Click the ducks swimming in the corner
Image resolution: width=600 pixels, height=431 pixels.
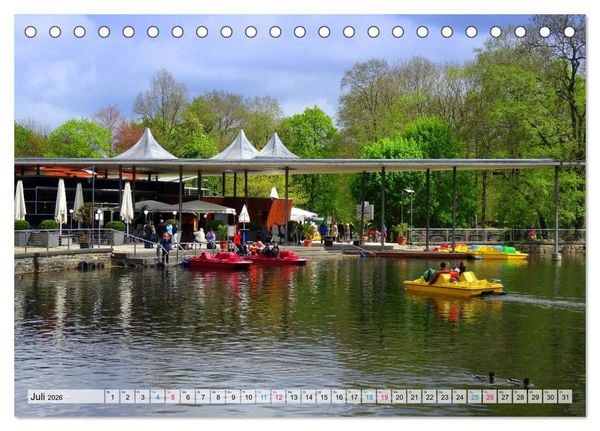(503, 380)
